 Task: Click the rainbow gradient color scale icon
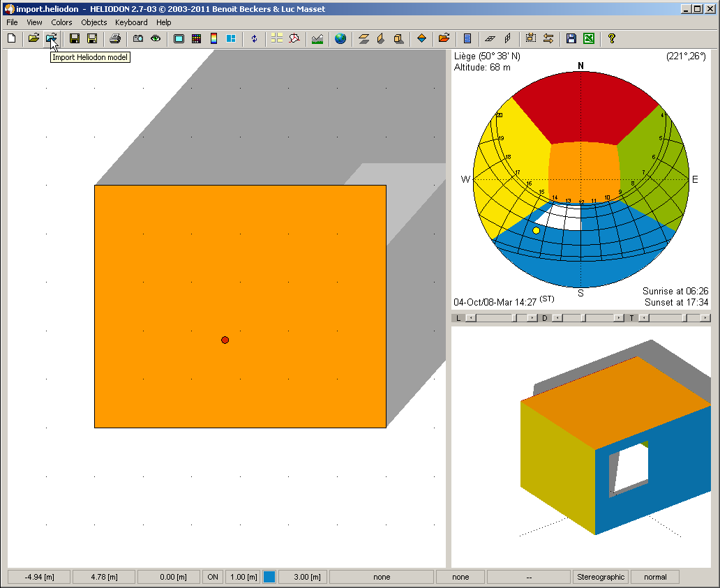point(213,38)
